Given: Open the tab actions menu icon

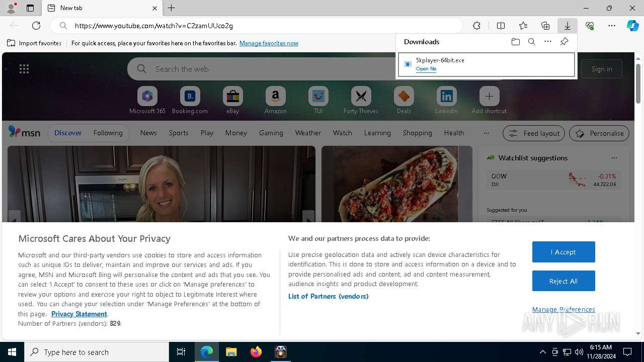Looking at the screenshot, I should click(30, 8).
